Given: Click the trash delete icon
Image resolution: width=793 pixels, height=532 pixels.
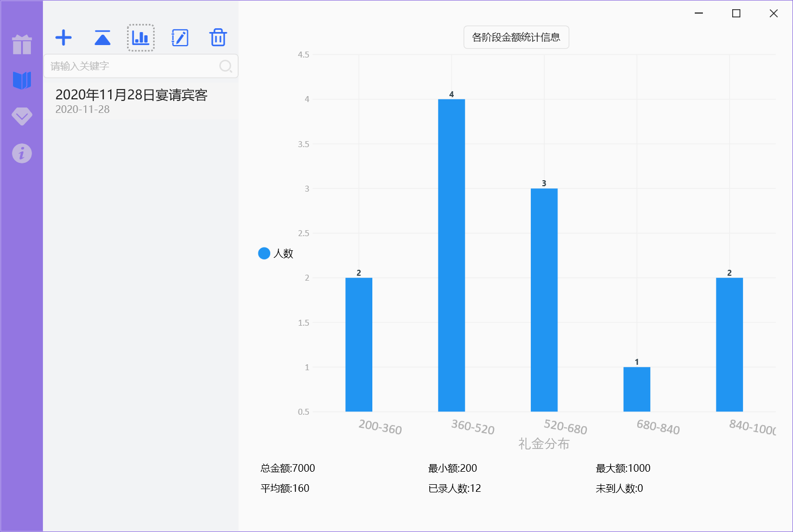Looking at the screenshot, I should coord(218,37).
